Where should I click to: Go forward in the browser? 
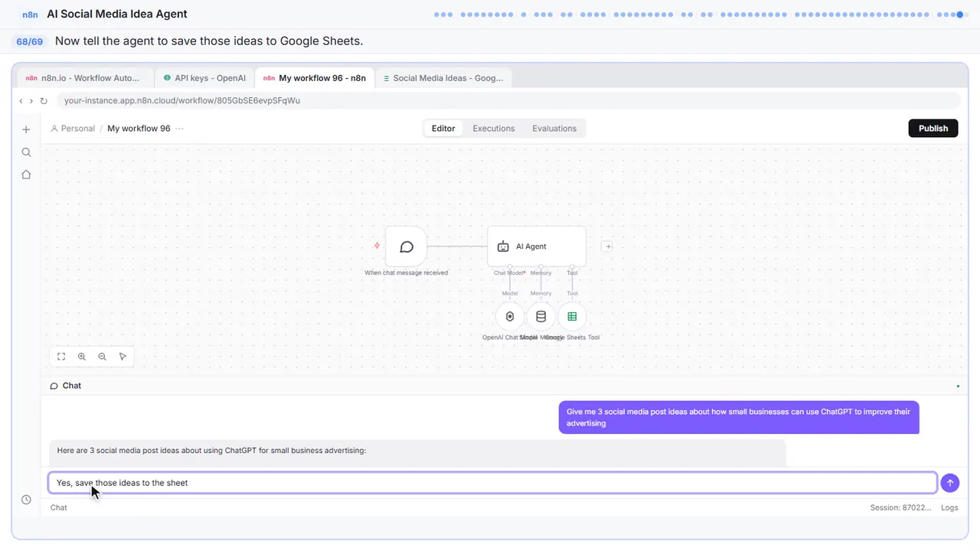(x=31, y=101)
